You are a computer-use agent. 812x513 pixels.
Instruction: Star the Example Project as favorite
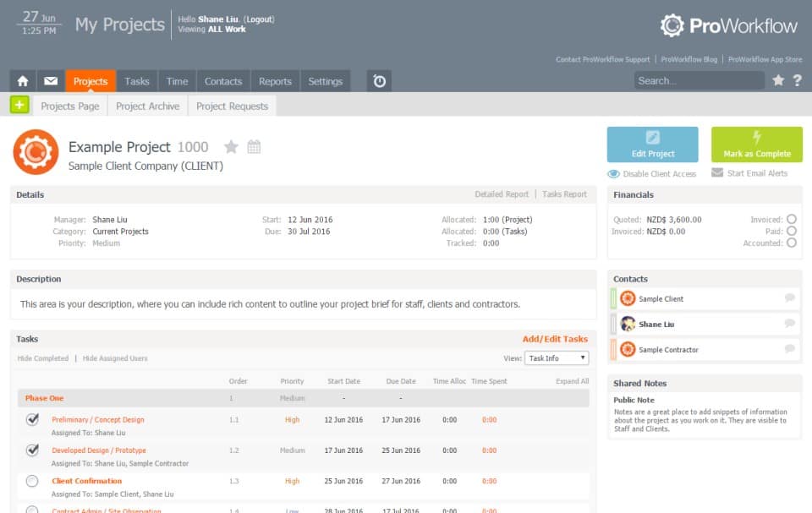click(230, 146)
